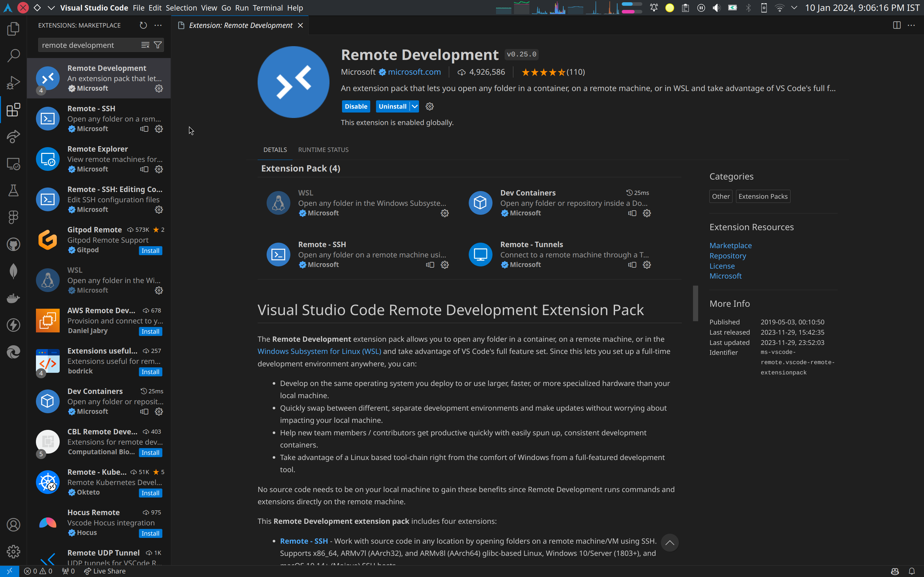Open the manage gear next to Uninstall
This screenshot has width=924, height=577.
(x=430, y=106)
